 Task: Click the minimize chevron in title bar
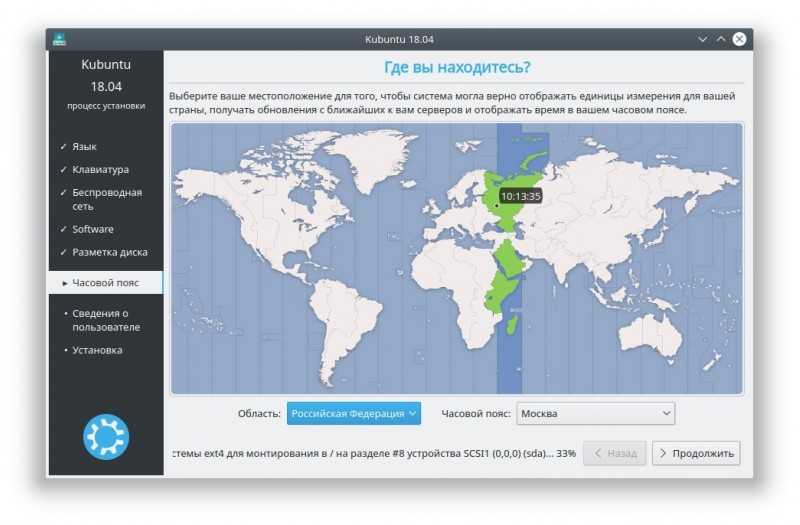[703, 39]
